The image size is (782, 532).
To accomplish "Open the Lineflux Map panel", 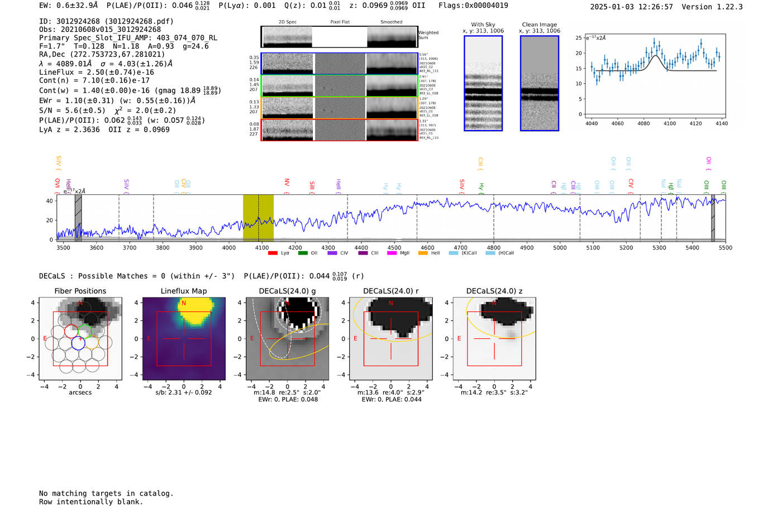I will click(x=184, y=339).
